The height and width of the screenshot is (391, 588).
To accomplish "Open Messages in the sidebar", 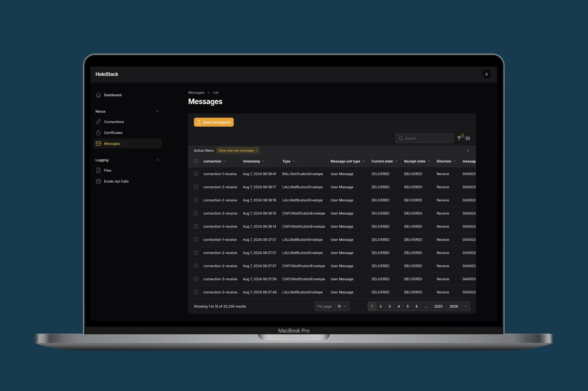I will 112,144.
